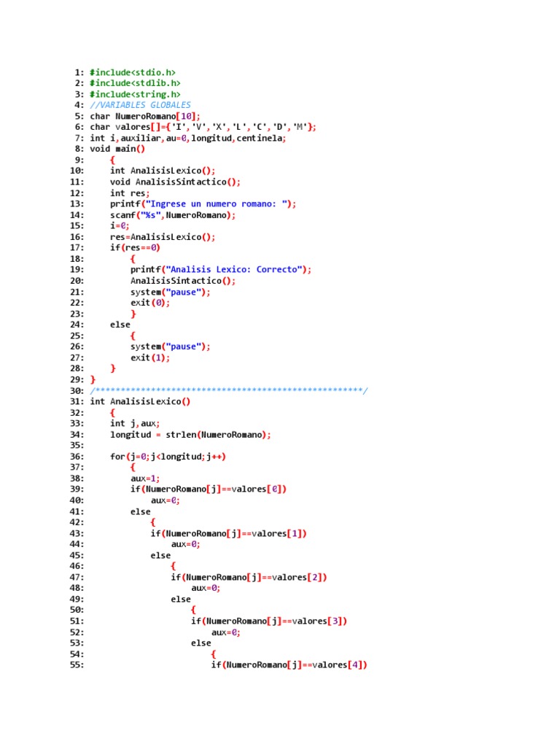Click line number 13
This screenshot has height=747, width=560.
[x=77, y=204]
